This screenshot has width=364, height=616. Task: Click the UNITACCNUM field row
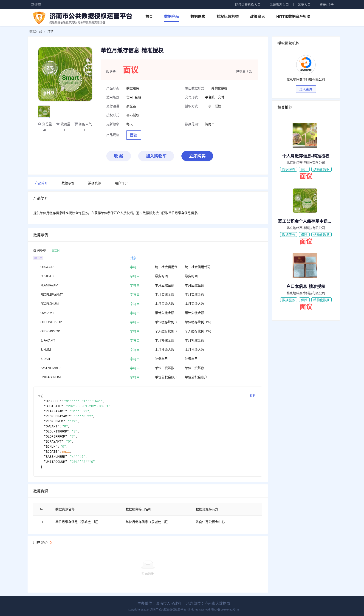(148, 377)
